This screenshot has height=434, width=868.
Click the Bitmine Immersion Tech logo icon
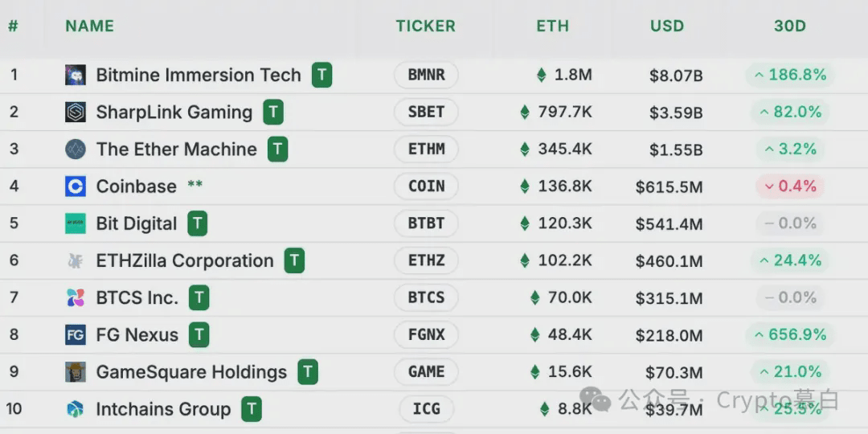(76, 75)
